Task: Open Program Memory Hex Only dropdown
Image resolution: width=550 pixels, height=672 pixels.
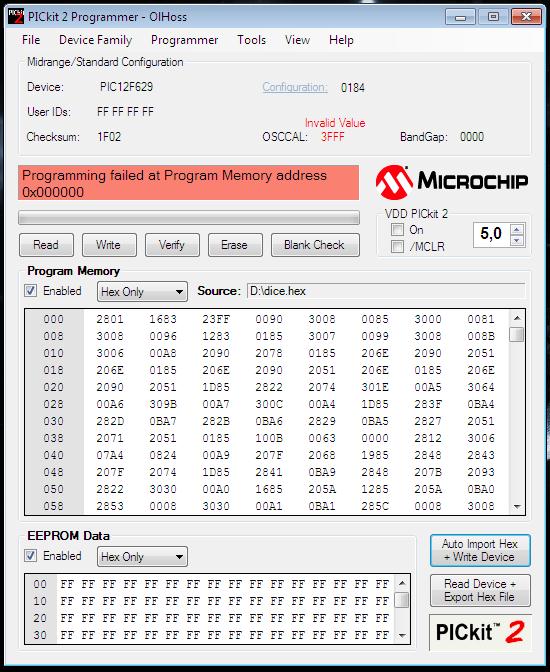Action: [x=142, y=292]
